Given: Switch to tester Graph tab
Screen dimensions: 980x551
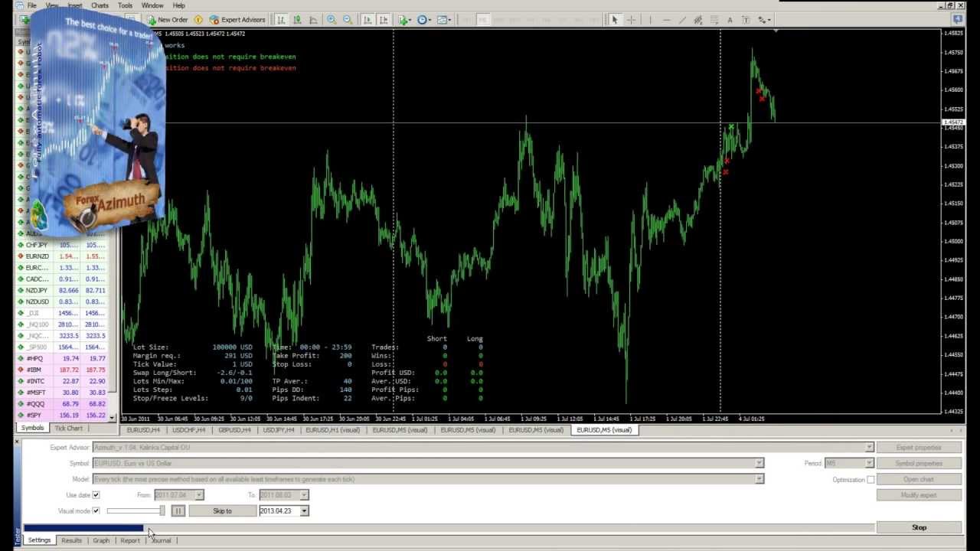Looking at the screenshot, I should 101,540.
